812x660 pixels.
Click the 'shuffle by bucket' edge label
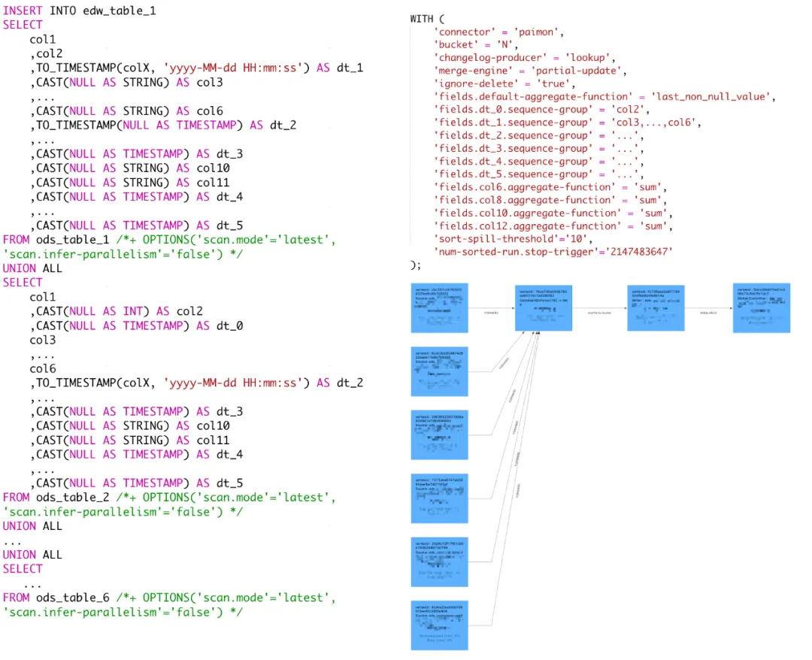599,313
